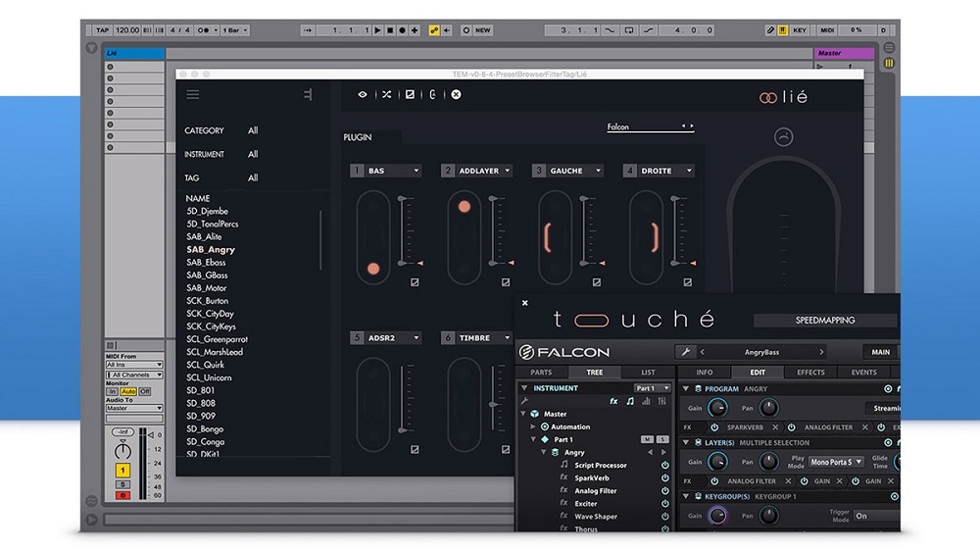Image resolution: width=980 pixels, height=551 pixels.
Task: Open the Part 1 dropdown in Falcon
Action: 652,388
